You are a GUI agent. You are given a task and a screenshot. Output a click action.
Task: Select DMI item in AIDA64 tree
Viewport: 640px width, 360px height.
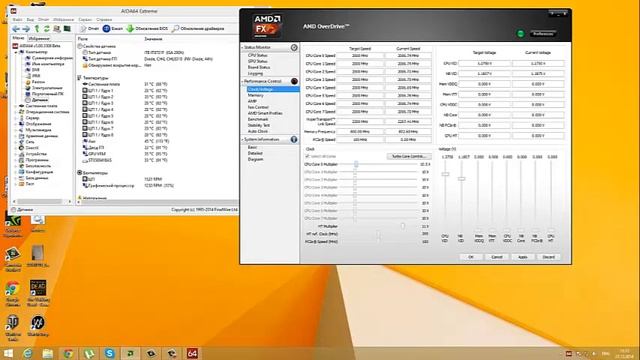pos(36,70)
